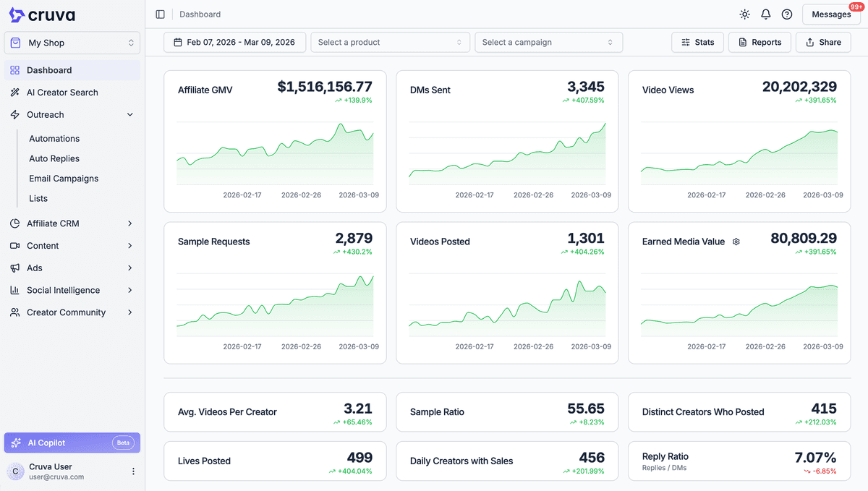Open the My Shop switcher
The height and width of the screenshot is (491, 868).
72,43
